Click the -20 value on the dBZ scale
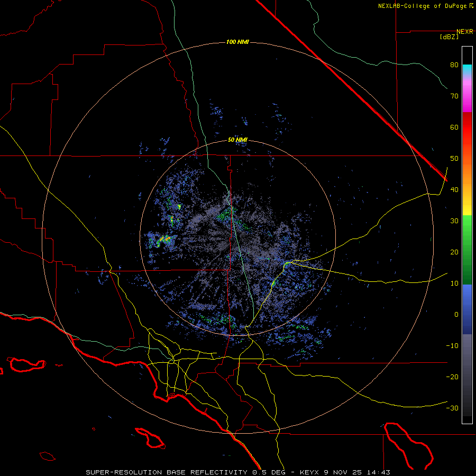This screenshot has width=476, height=476. 452,377
